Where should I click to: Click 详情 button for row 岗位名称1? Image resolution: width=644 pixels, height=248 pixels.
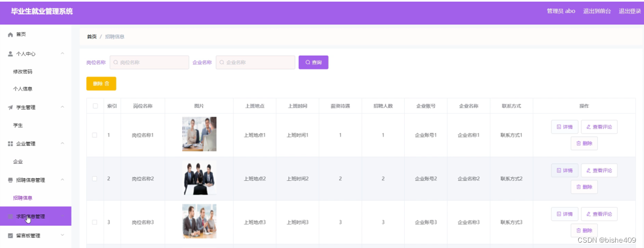[565, 127]
